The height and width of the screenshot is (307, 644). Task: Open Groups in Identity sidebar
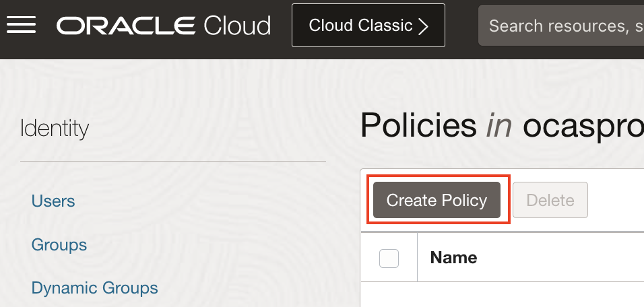pos(59,244)
